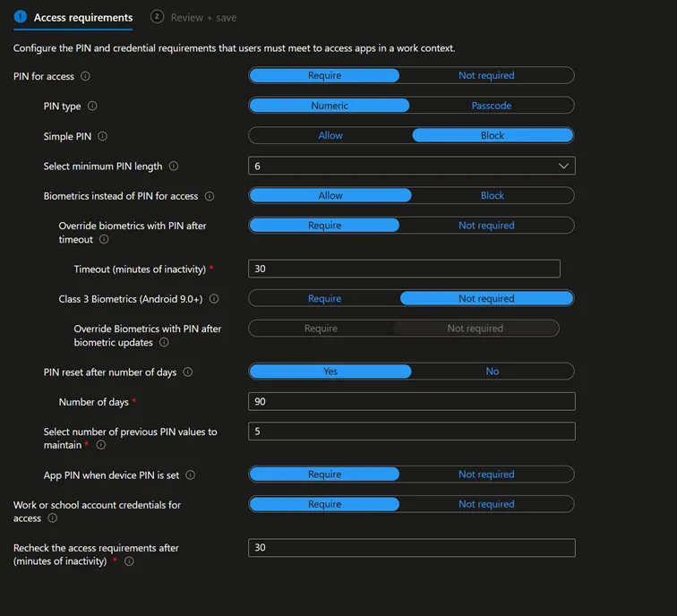Click info icon for Class 3 Biometrics
The image size is (677, 616).
pos(214,299)
